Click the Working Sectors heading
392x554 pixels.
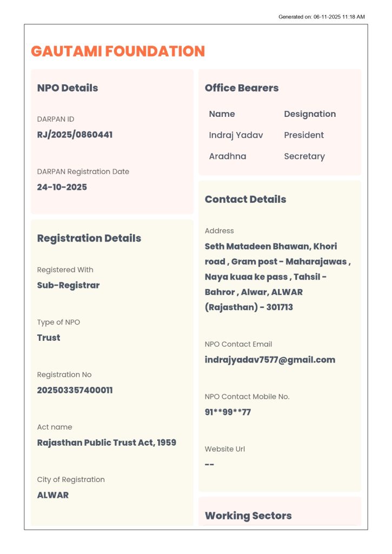(x=248, y=516)
